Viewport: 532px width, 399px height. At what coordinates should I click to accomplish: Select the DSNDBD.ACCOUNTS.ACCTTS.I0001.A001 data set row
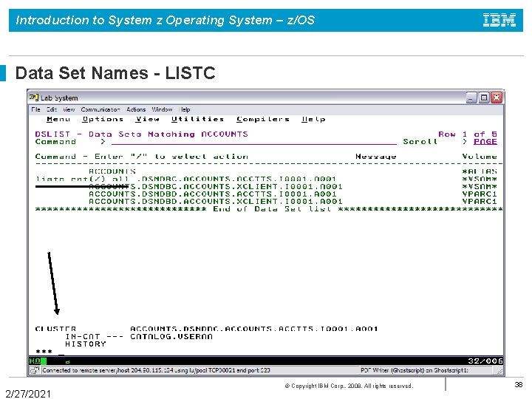pos(266,194)
